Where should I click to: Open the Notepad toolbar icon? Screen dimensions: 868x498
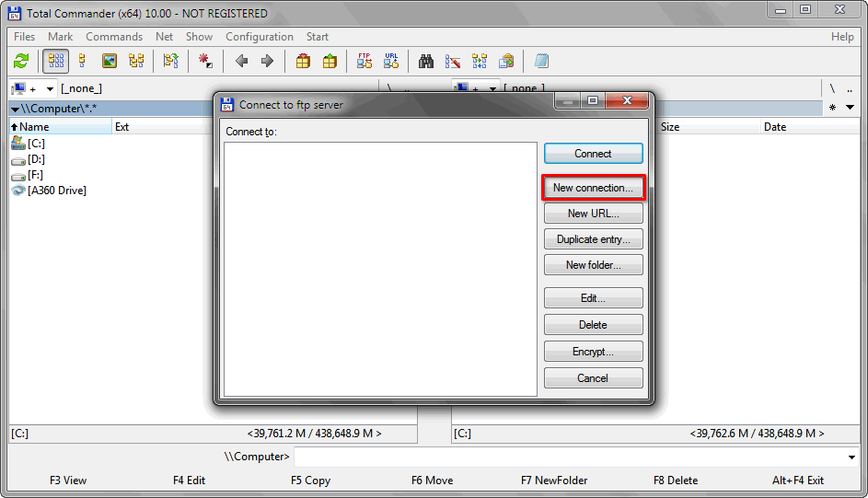[541, 61]
